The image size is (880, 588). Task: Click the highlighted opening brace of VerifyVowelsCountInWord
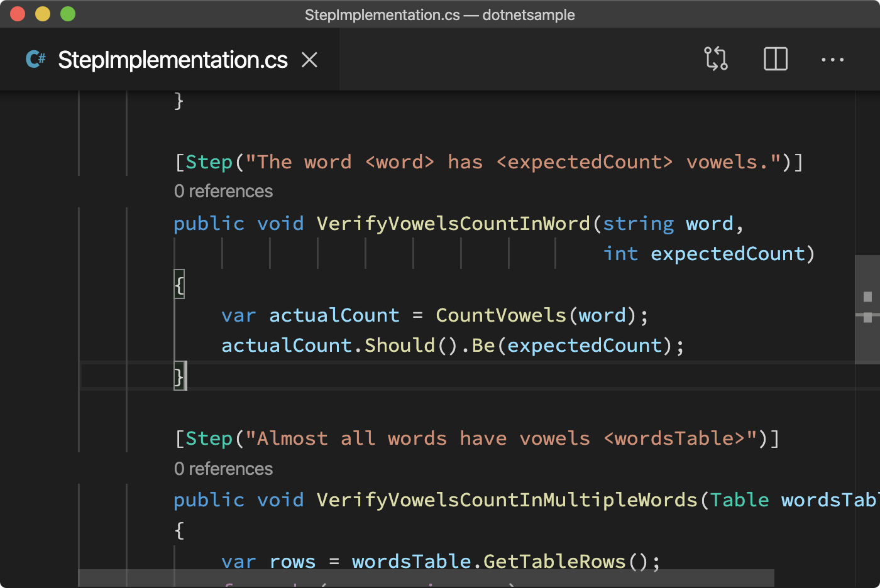coord(179,285)
